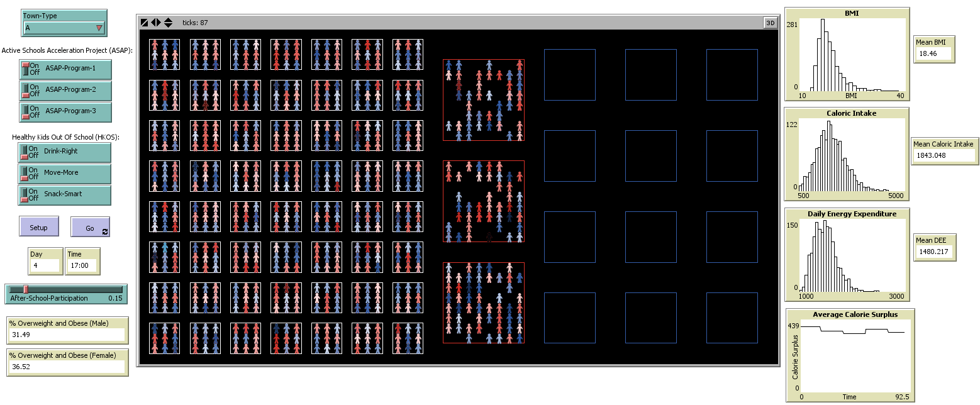This screenshot has height=405, width=980.
Task: Click the Day monitor field
Action: [45, 265]
